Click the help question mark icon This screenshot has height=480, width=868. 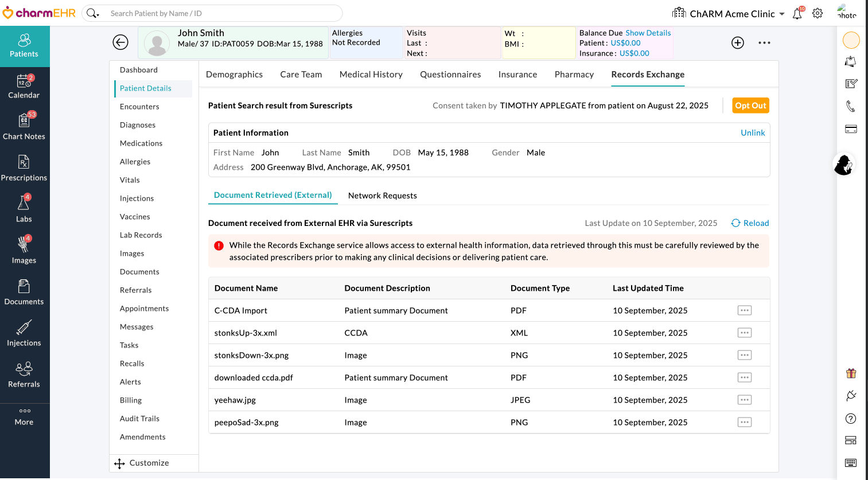point(851,419)
